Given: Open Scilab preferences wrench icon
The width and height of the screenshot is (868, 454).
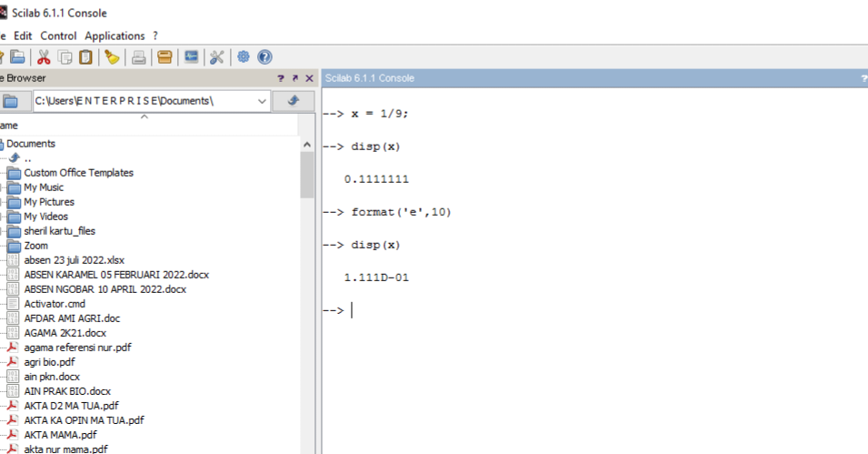Looking at the screenshot, I should click(x=216, y=57).
